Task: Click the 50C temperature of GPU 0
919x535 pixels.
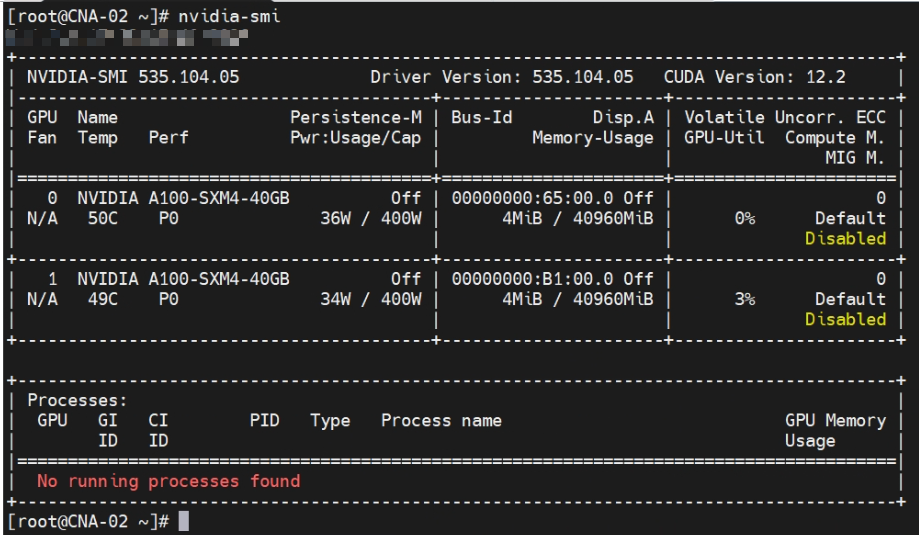Action: coord(103,219)
